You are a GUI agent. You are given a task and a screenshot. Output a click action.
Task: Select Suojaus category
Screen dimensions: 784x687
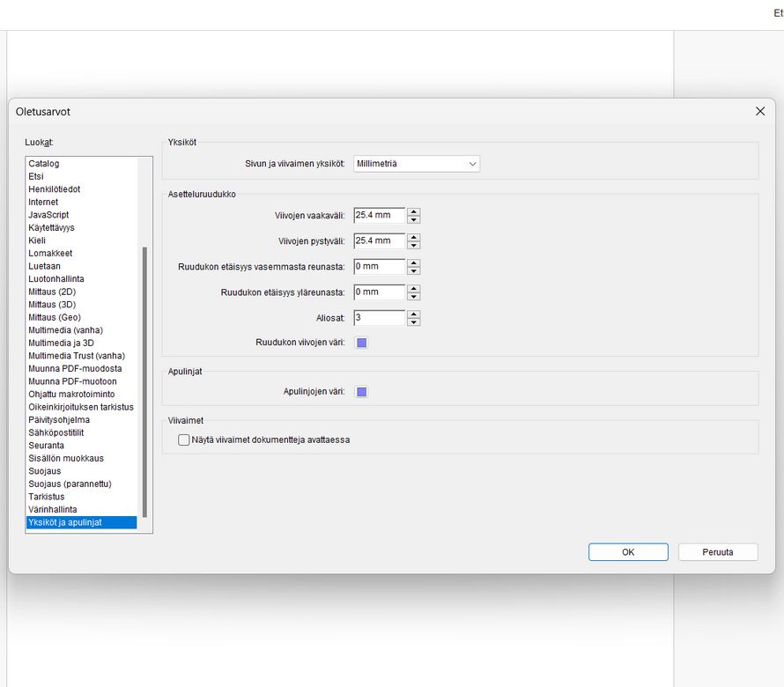click(82, 471)
